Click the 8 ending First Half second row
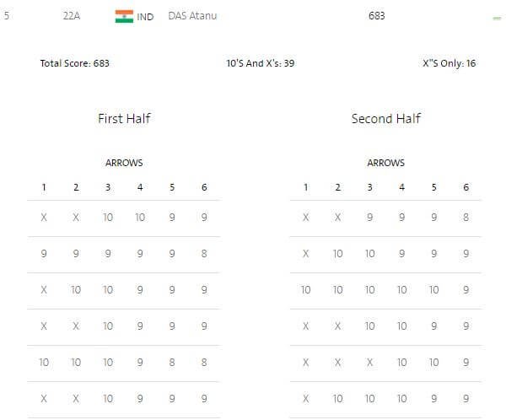The image size is (506, 420). (204, 253)
